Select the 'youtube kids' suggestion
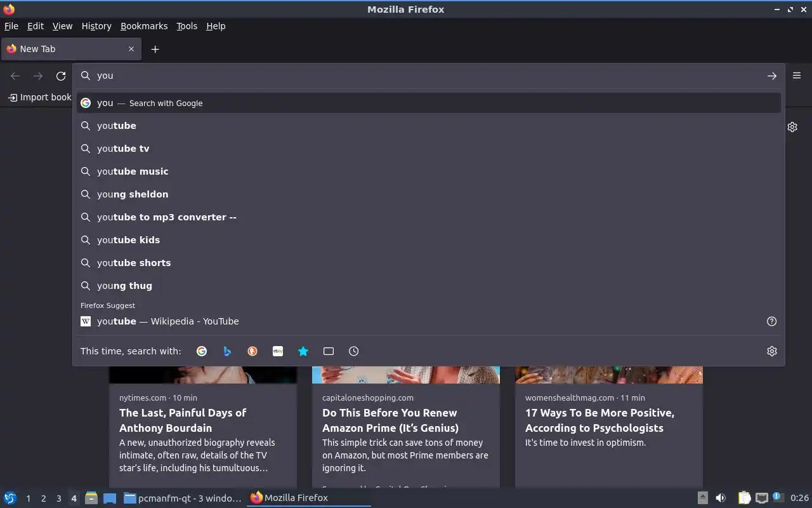Viewport: 812px width, 508px height. 429,240
